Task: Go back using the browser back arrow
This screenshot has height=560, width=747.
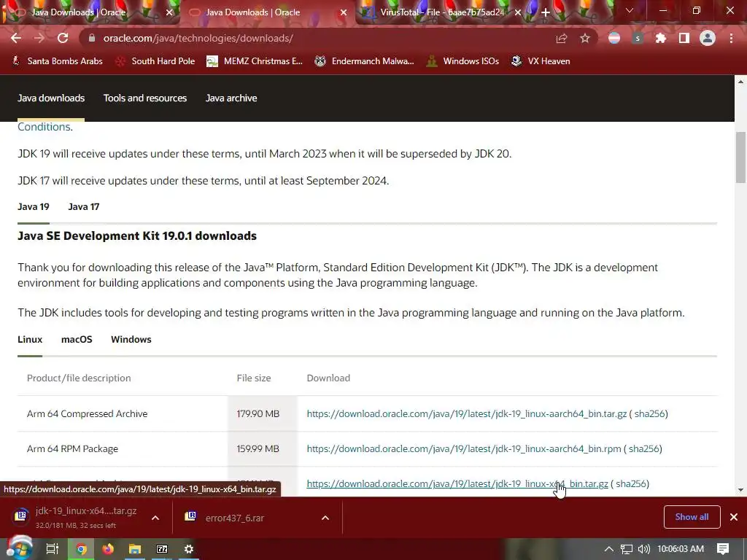Action: coord(16,38)
